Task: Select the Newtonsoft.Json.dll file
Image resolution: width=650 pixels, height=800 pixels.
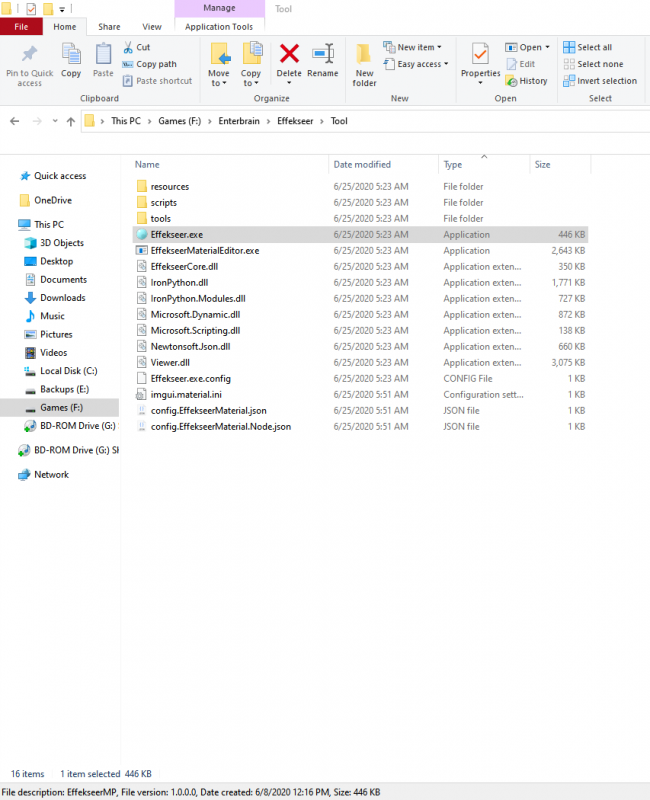Action: click(x=360, y=346)
